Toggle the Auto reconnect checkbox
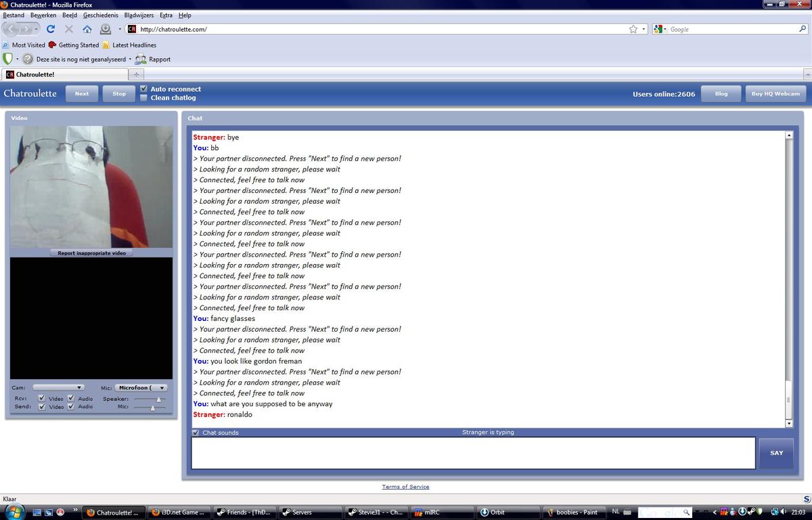812x520 pixels. pos(143,89)
